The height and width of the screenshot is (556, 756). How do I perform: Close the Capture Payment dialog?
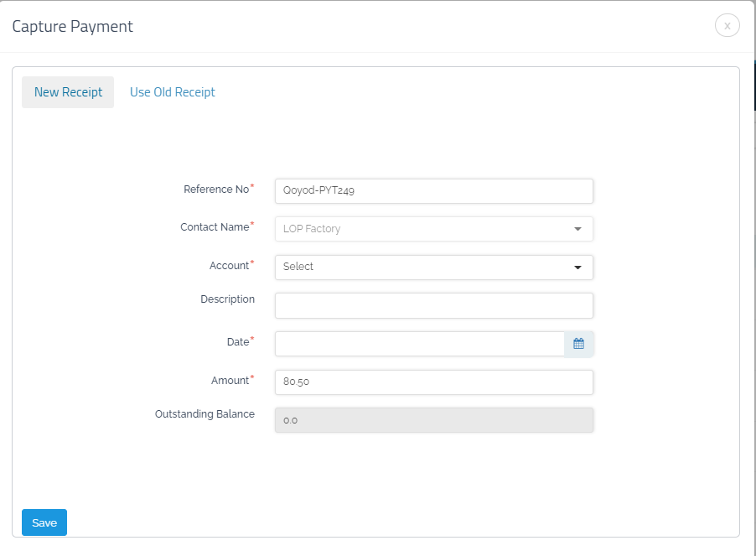(x=727, y=26)
